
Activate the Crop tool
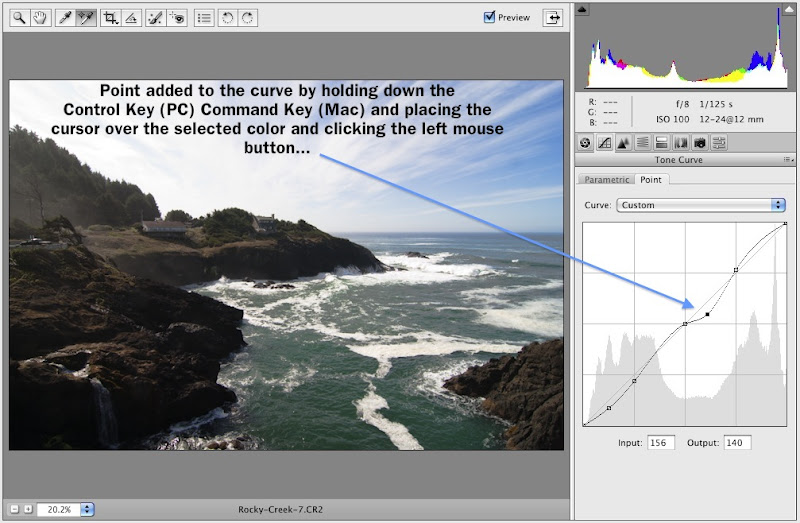pos(111,17)
